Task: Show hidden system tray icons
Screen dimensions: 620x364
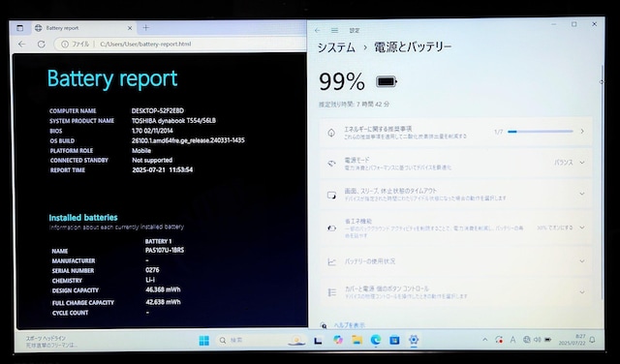Action: point(485,340)
